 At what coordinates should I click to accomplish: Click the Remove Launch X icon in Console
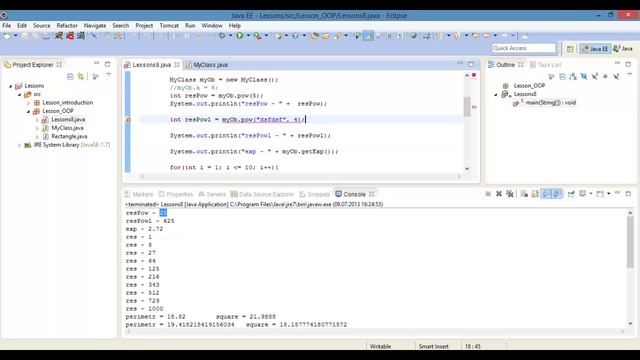499,194
